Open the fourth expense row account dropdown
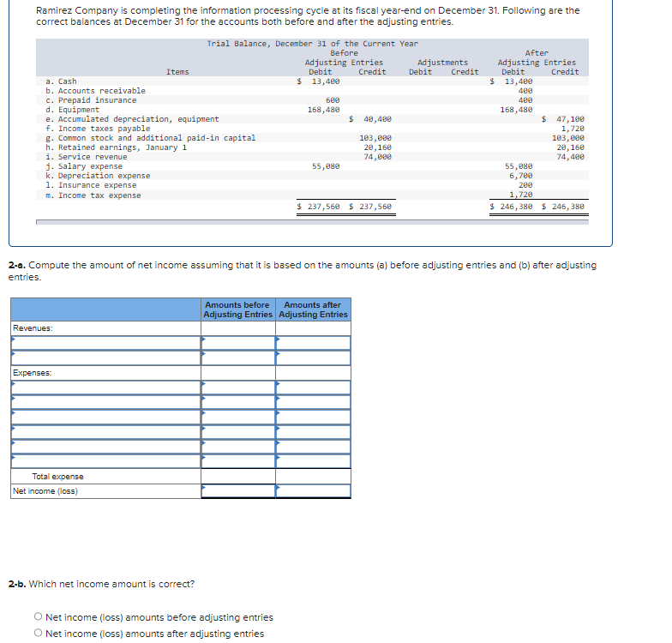This screenshot has height=643, width=672. [106, 432]
